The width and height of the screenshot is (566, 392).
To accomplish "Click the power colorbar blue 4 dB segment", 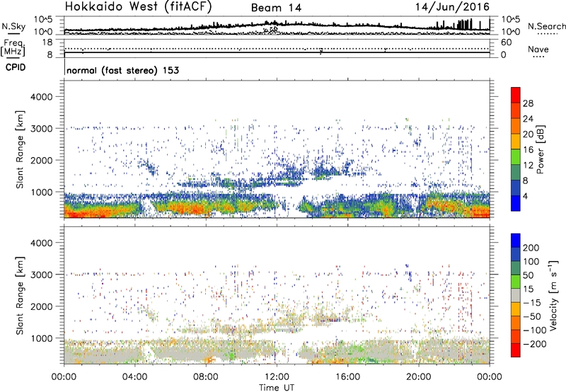I will 516,203.
